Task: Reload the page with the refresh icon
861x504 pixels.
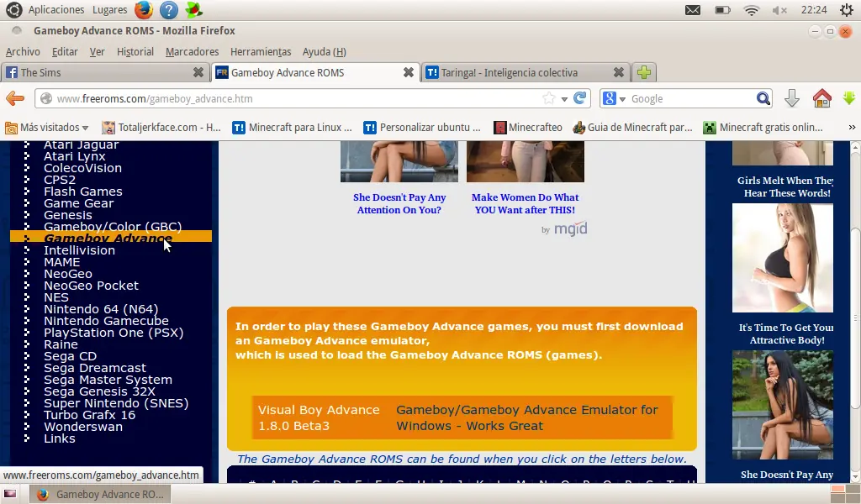Action: coord(580,98)
